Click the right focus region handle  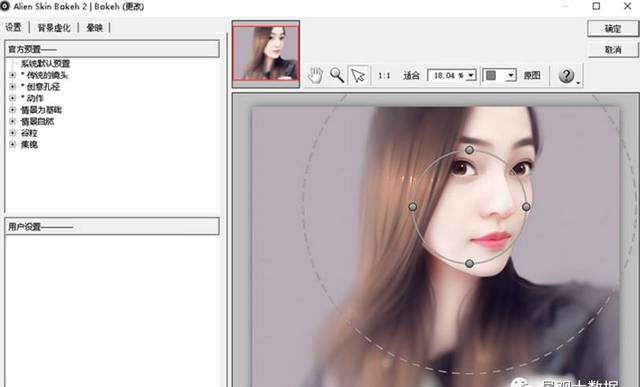(x=526, y=207)
